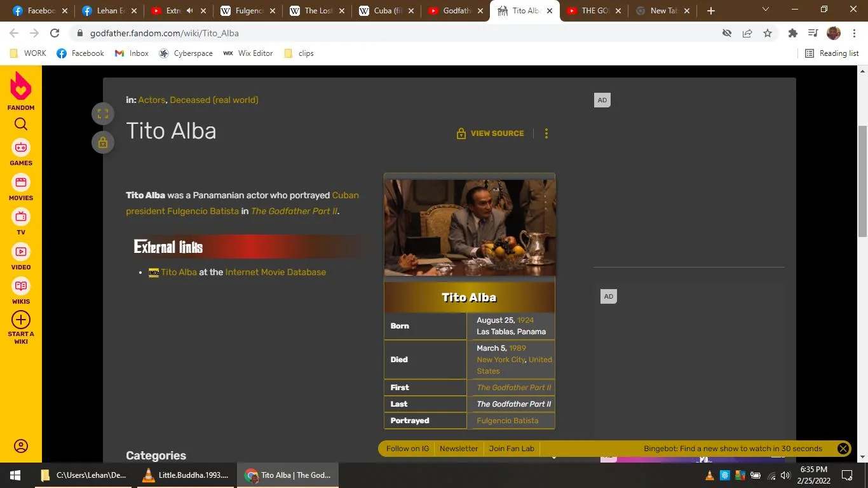Open the Inbox Gmail bookmark
The height and width of the screenshot is (488, 868).
click(132, 53)
